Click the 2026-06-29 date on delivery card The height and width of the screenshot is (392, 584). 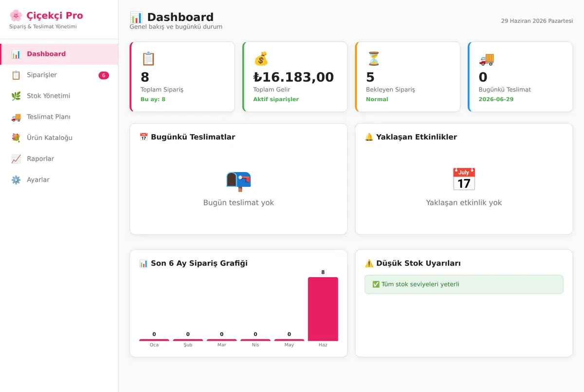(x=496, y=99)
